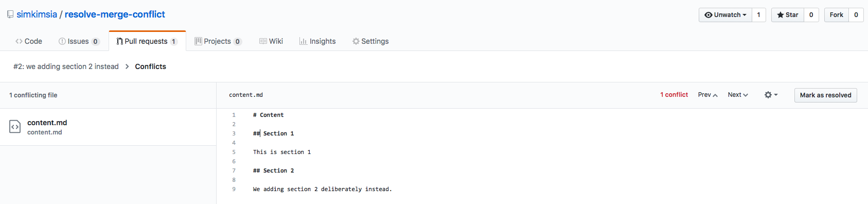Click the pull request icon in tab
Viewport: 868px width, 204px height.
[119, 41]
